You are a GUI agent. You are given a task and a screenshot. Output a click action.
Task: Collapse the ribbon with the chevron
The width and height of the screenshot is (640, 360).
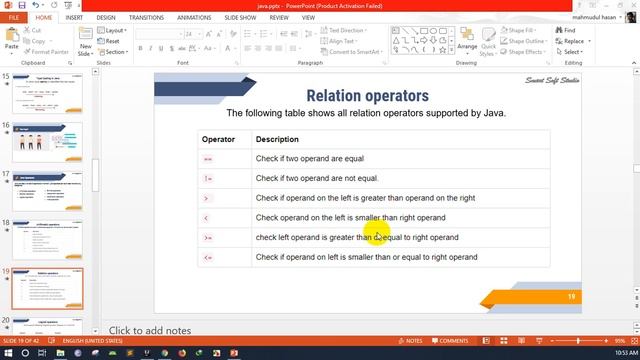[633, 63]
